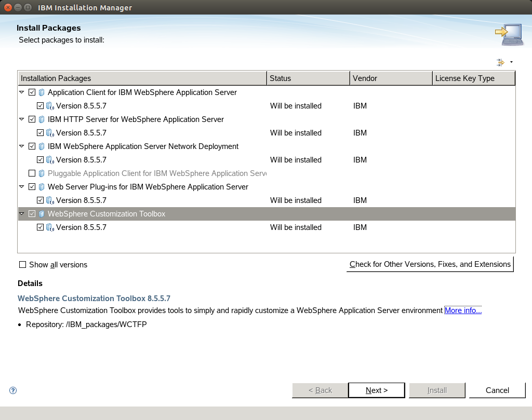The image size is (532, 420).
Task: Click Will be installed status for HTTP Server version
Action: tap(296, 133)
